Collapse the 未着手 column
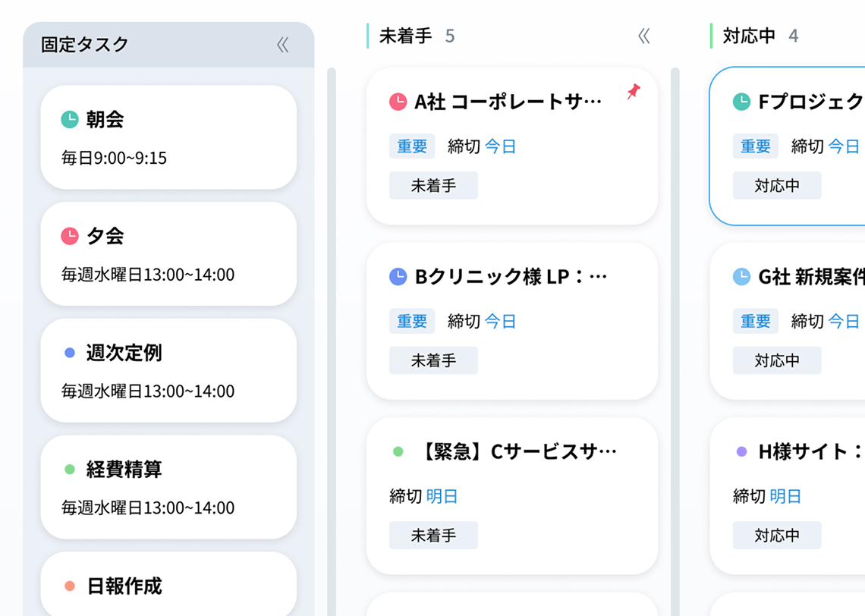The width and height of the screenshot is (865, 616). coord(644,35)
